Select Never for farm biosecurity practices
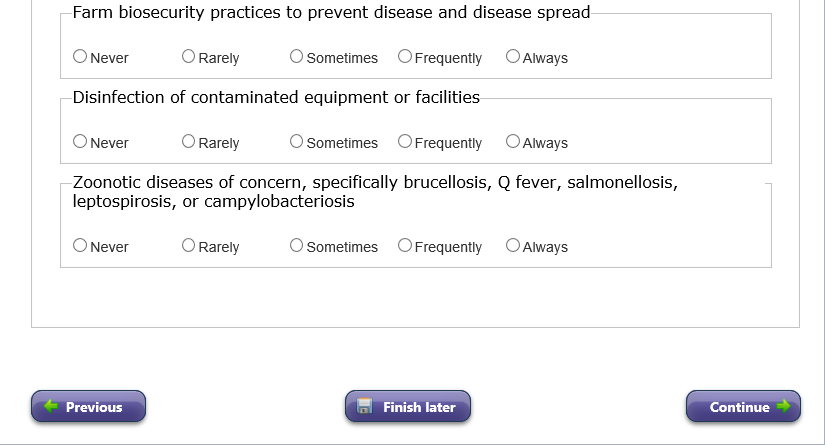 pyautogui.click(x=80, y=57)
